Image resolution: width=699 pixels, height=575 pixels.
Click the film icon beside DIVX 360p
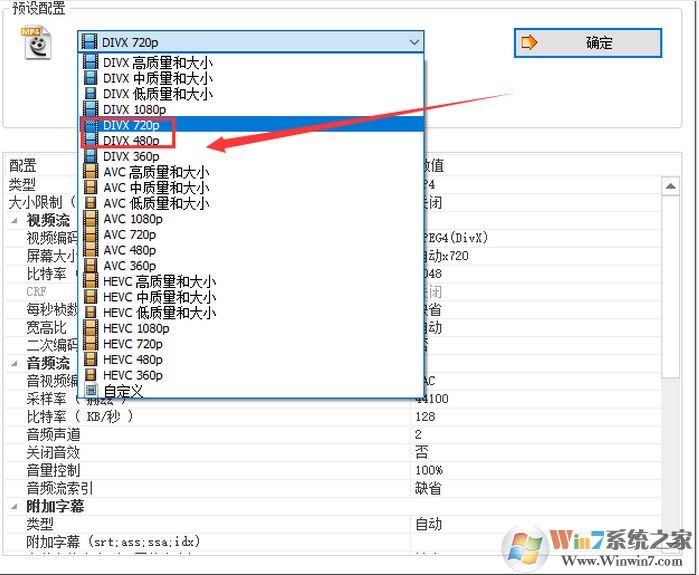pos(91,156)
